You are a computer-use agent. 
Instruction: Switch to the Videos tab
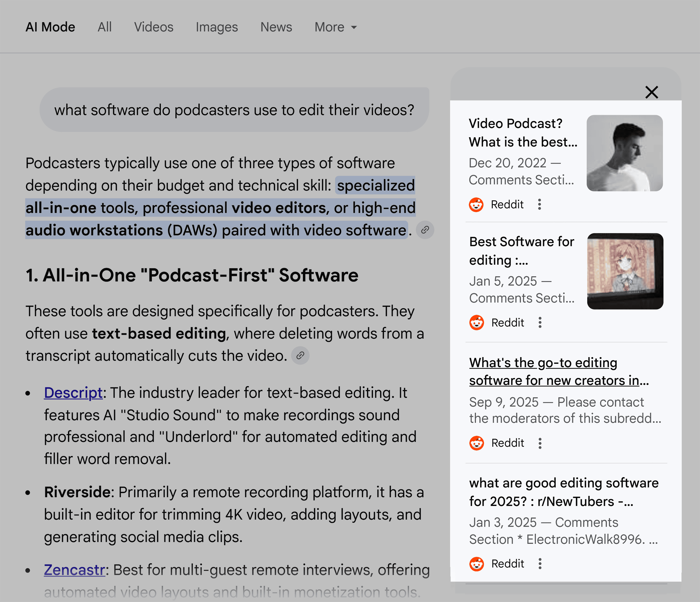pos(154,27)
